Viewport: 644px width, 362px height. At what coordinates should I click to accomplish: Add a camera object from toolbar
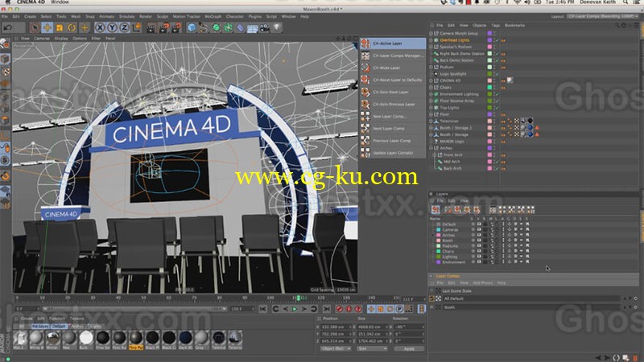[x=265, y=27]
